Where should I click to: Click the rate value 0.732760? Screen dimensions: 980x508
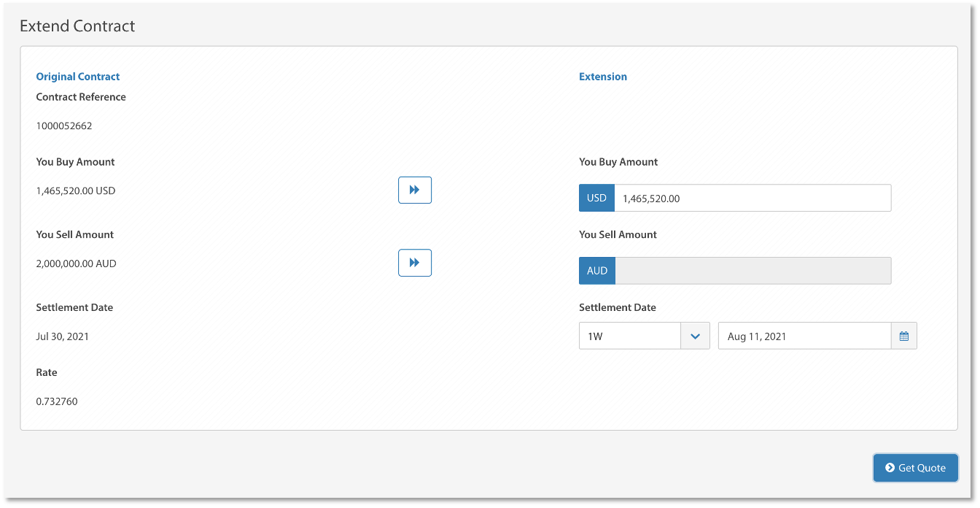click(57, 401)
